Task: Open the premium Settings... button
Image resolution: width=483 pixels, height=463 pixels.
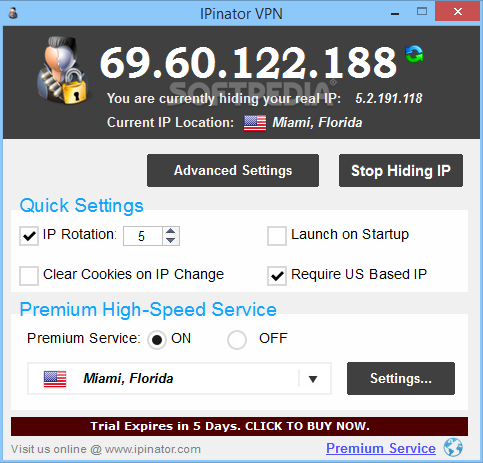Action: coord(401,378)
